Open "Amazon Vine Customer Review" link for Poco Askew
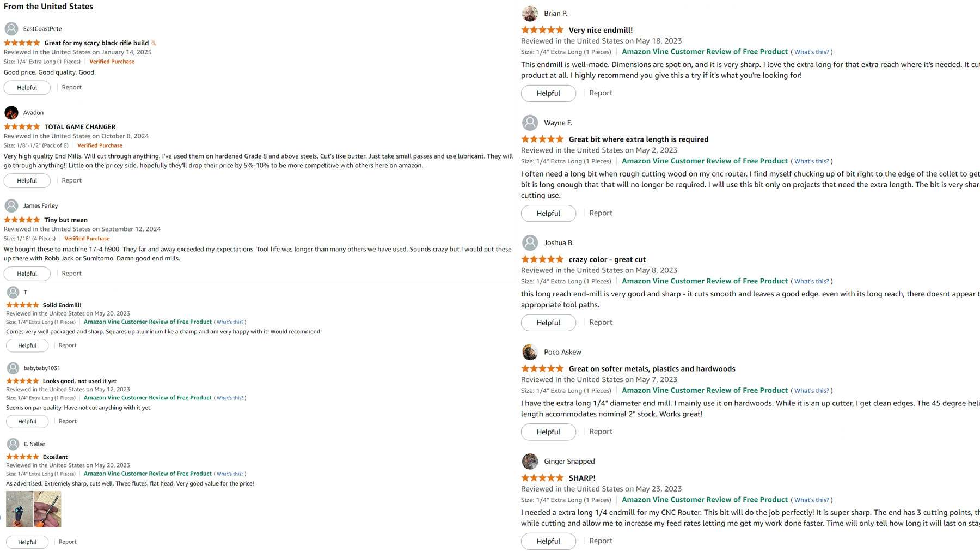The height and width of the screenshot is (552, 980). [705, 391]
